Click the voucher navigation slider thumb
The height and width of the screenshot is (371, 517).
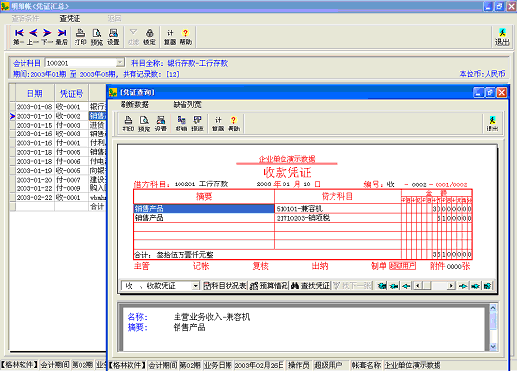(x=427, y=286)
